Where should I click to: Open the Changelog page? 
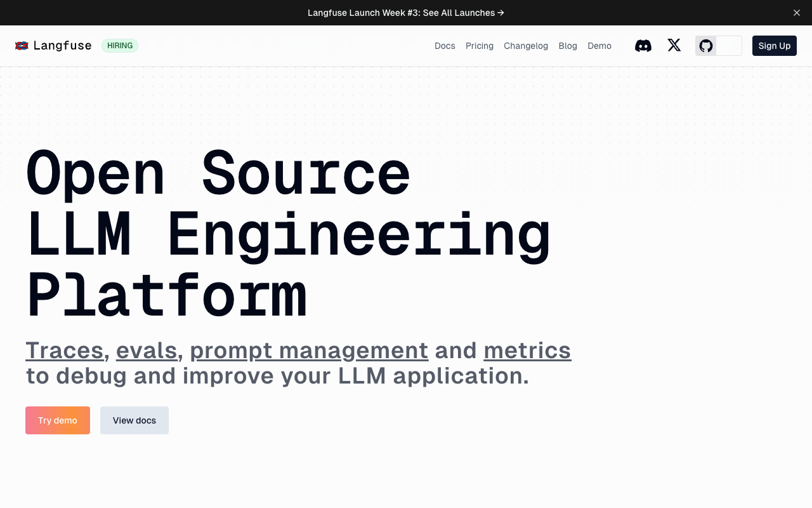(526, 46)
